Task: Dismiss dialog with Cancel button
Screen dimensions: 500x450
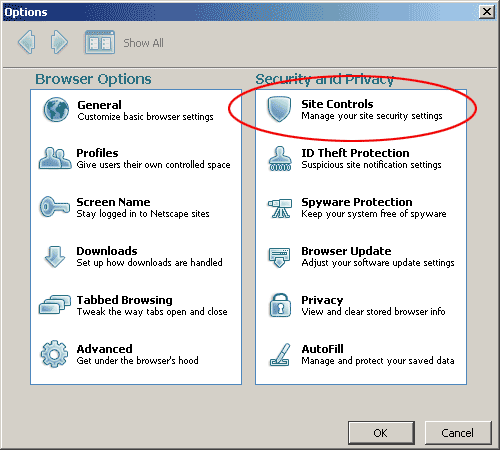Action: 458,433
